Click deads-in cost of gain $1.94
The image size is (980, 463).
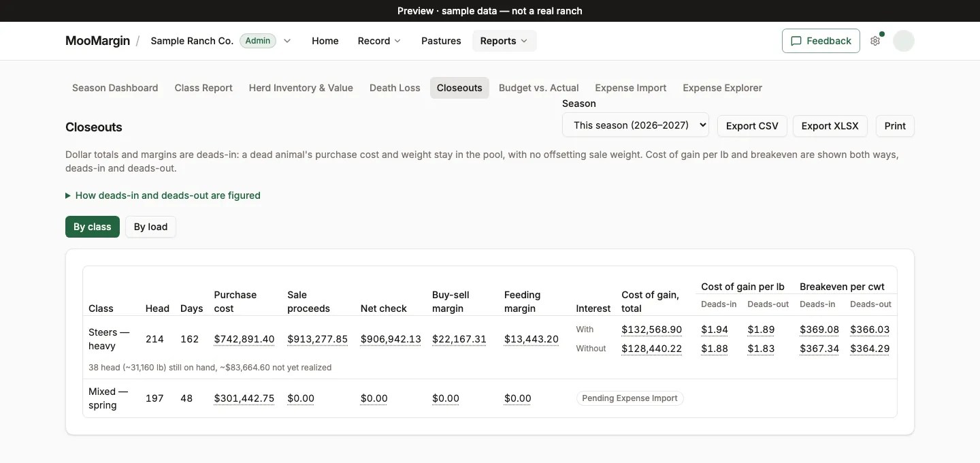click(x=715, y=330)
